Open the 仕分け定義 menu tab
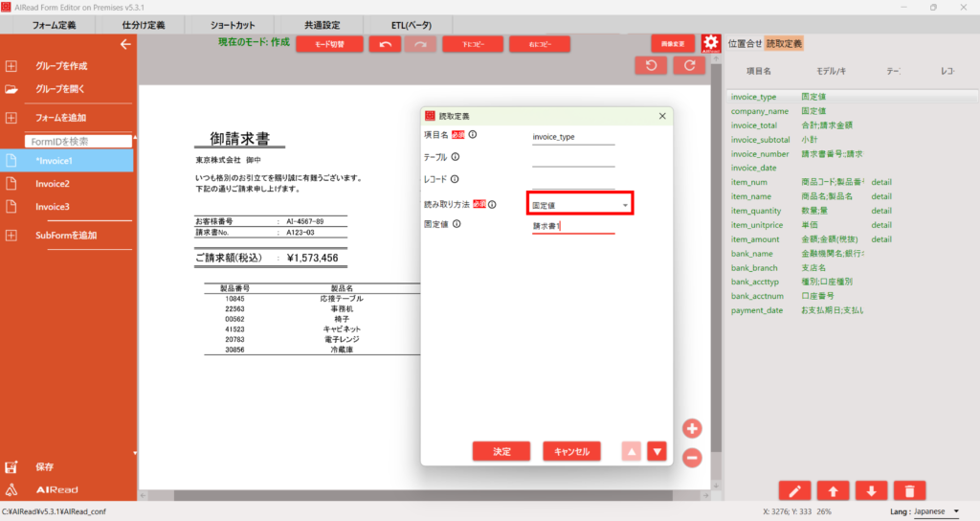Viewport: 980px width, 521px height. point(144,24)
